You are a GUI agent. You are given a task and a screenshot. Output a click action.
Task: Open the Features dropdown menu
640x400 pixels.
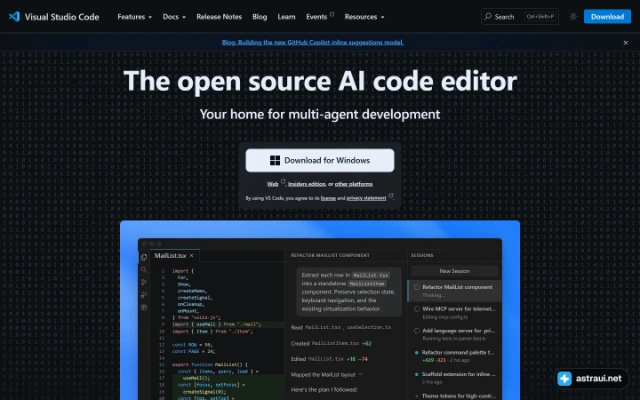pos(134,17)
